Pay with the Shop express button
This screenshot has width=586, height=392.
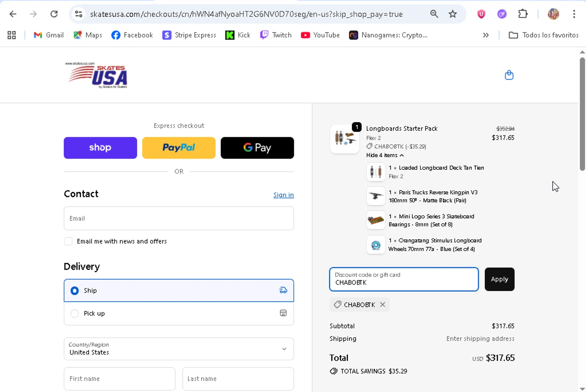(x=100, y=148)
